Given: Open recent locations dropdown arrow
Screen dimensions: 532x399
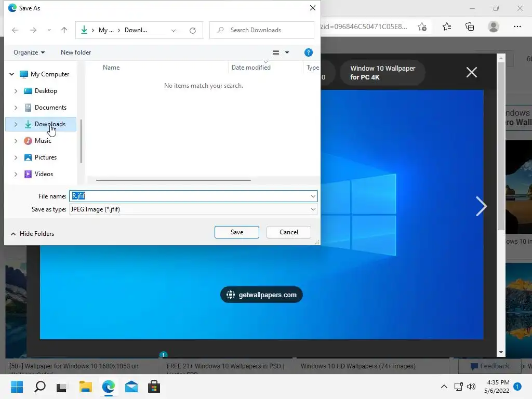Looking at the screenshot, I should (49, 30).
